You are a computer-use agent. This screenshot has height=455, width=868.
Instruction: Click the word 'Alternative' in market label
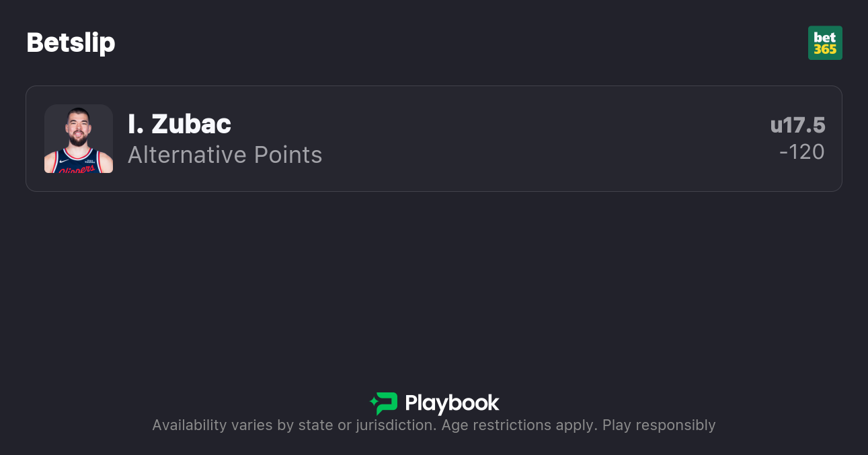point(188,155)
